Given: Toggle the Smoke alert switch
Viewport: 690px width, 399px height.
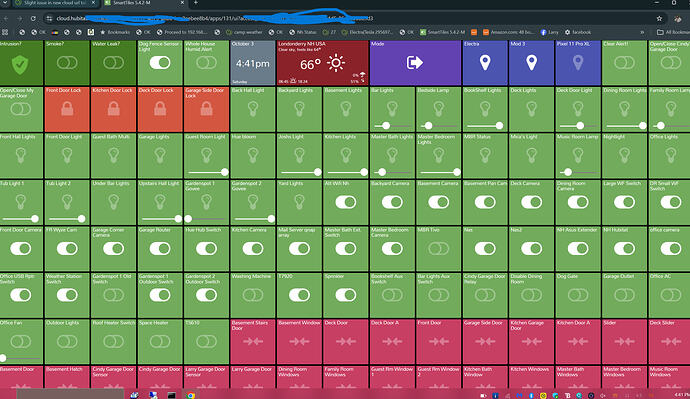Looking at the screenshot, I should (x=67, y=63).
